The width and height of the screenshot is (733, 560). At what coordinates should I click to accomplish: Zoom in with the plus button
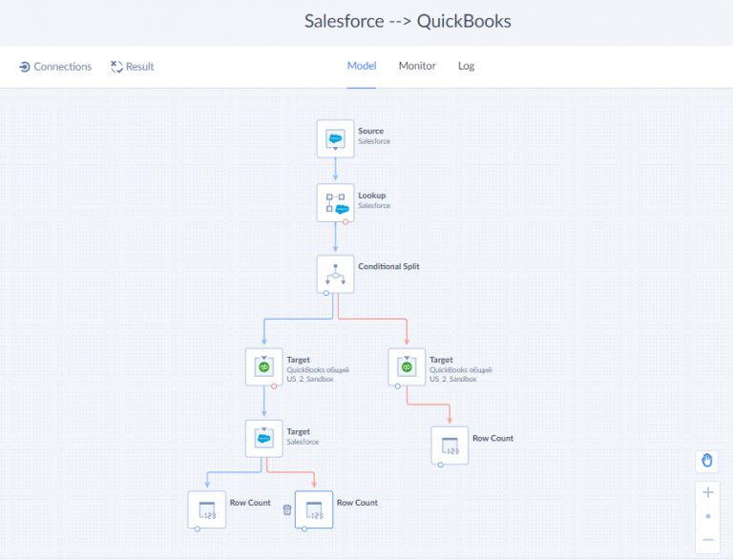[707, 493]
